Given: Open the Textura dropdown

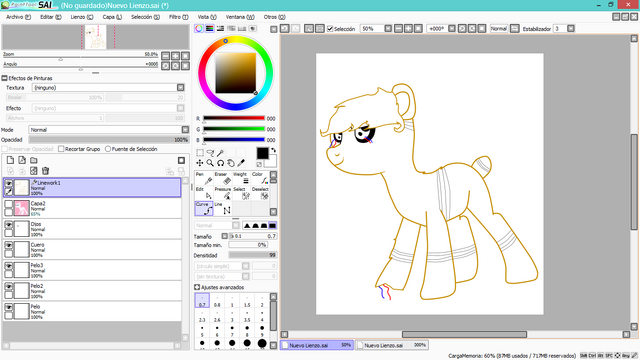Looking at the screenshot, I should tap(180, 87).
